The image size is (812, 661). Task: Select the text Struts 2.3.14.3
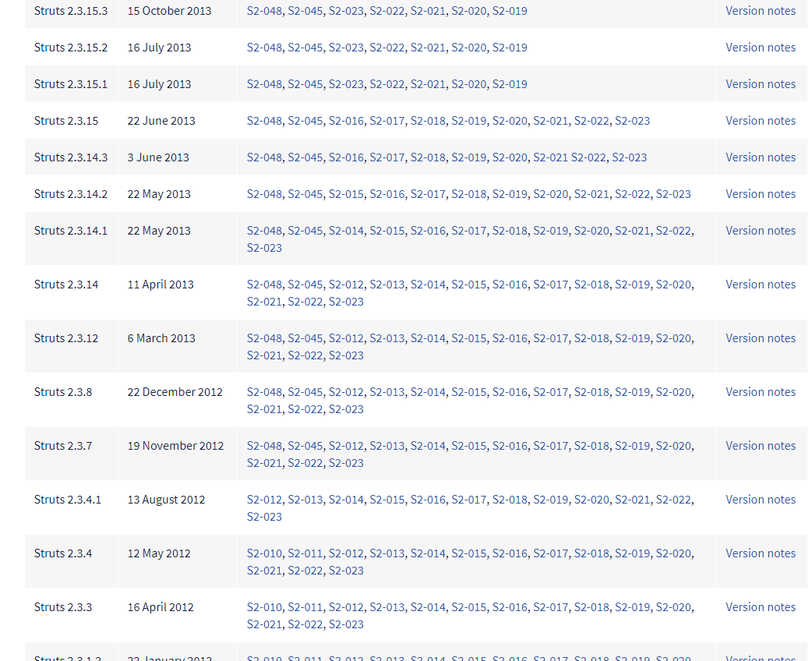pyautogui.click(x=71, y=157)
